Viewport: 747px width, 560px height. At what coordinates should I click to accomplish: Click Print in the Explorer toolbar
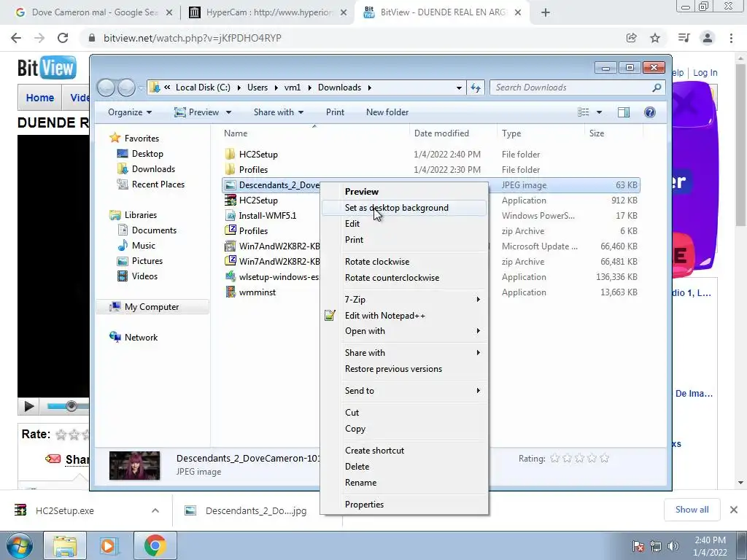[x=335, y=112]
